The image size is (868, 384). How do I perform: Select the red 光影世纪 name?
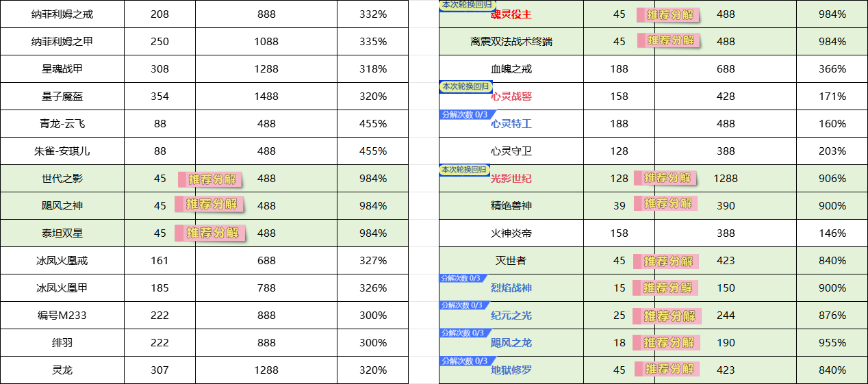511,179
